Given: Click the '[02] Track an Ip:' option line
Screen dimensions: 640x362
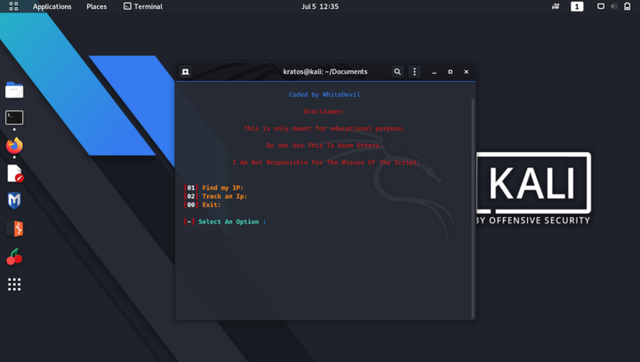Looking at the screenshot, I should 216,196.
